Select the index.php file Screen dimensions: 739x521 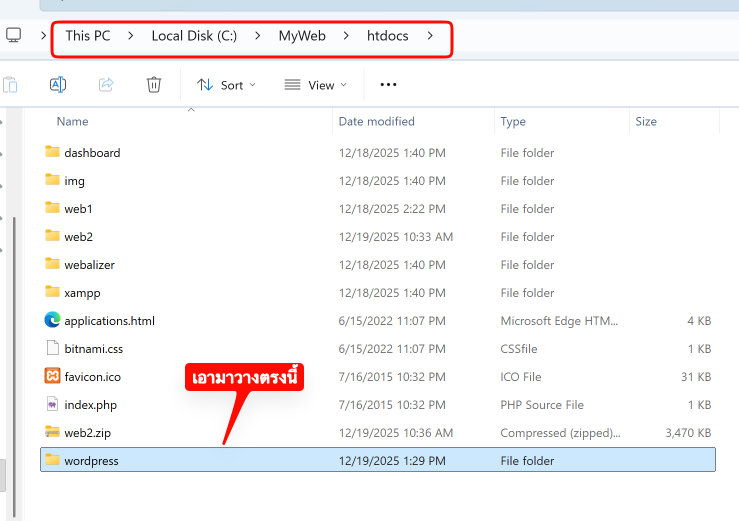(91, 405)
